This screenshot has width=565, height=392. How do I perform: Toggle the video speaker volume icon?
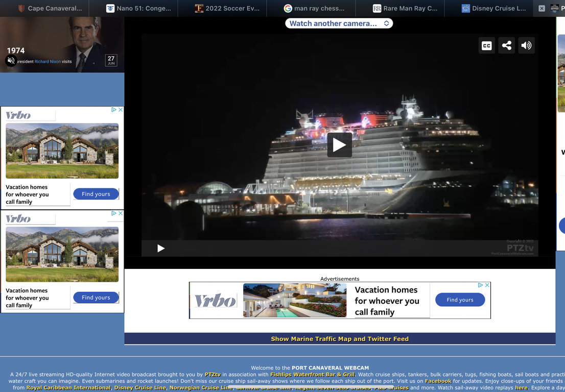526,45
